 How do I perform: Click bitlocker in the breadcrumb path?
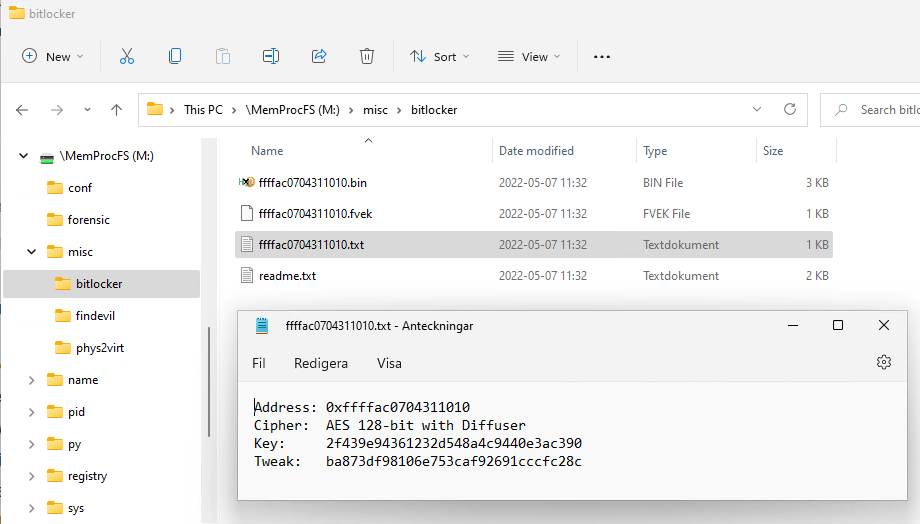tap(434, 110)
